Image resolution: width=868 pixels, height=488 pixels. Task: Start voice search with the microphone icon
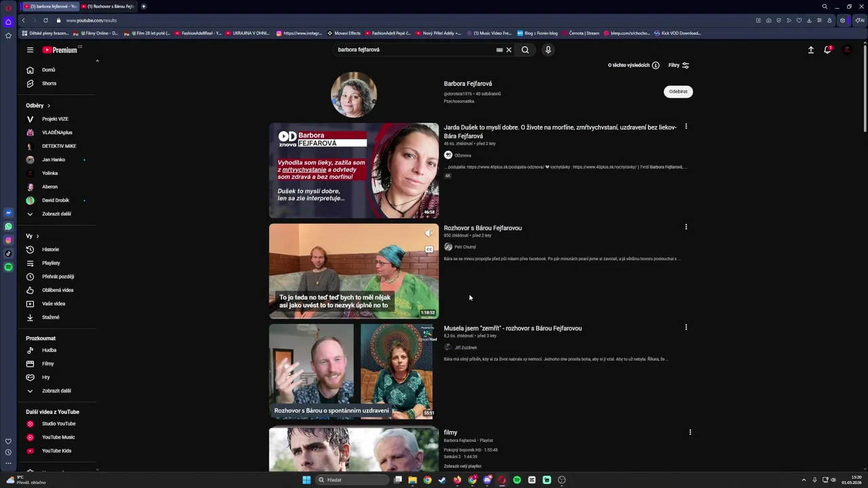click(x=548, y=49)
